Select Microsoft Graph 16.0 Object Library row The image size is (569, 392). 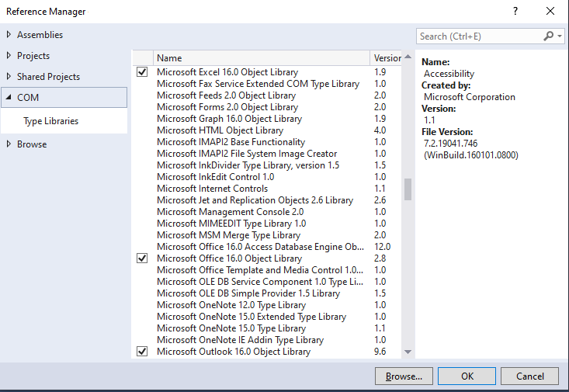click(266, 118)
